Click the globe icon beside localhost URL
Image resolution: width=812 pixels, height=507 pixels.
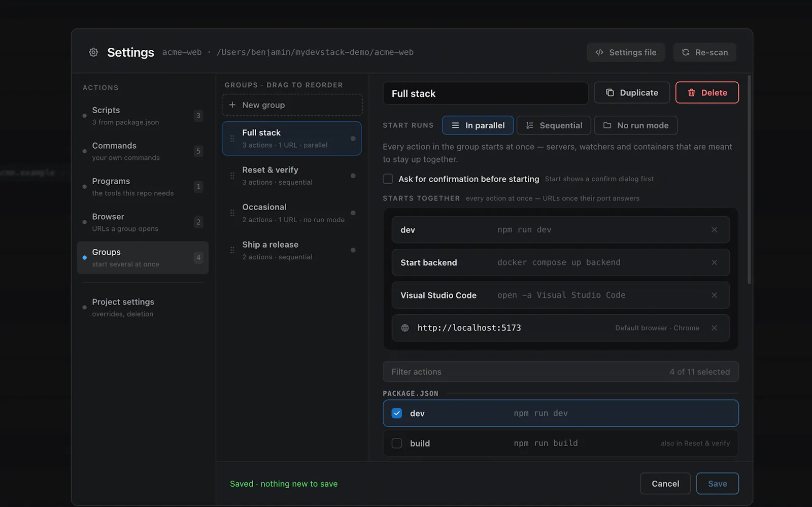pyautogui.click(x=405, y=328)
